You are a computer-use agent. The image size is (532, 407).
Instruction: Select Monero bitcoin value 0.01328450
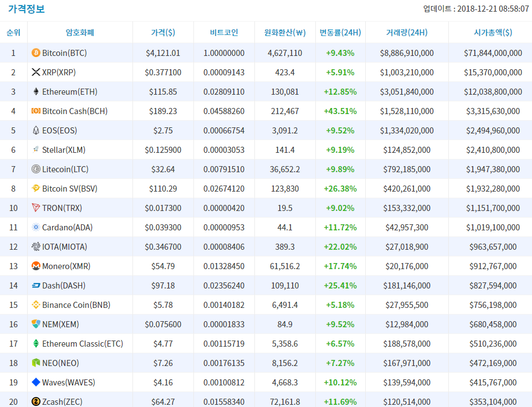click(x=224, y=266)
